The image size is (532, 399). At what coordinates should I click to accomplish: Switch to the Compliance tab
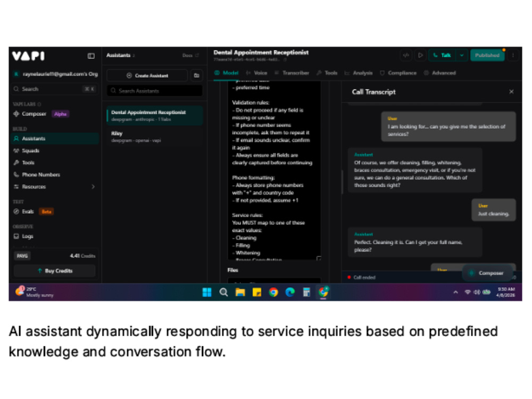tap(398, 73)
